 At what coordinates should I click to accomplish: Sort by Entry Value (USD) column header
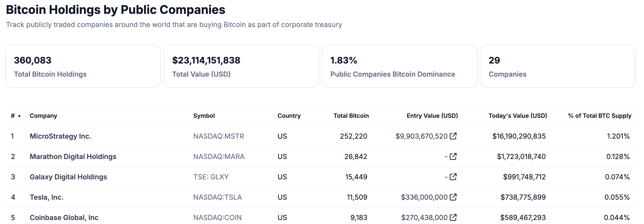click(432, 116)
